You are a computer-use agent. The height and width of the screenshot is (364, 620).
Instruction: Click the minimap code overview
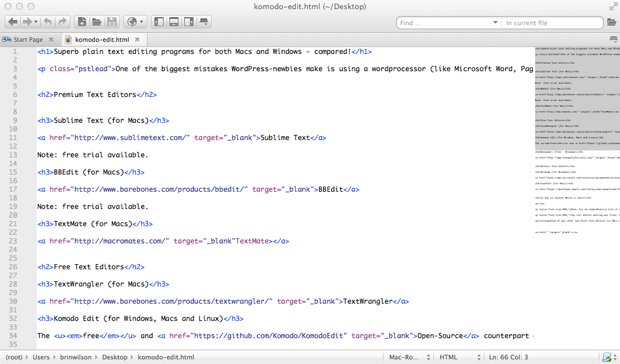(578, 141)
